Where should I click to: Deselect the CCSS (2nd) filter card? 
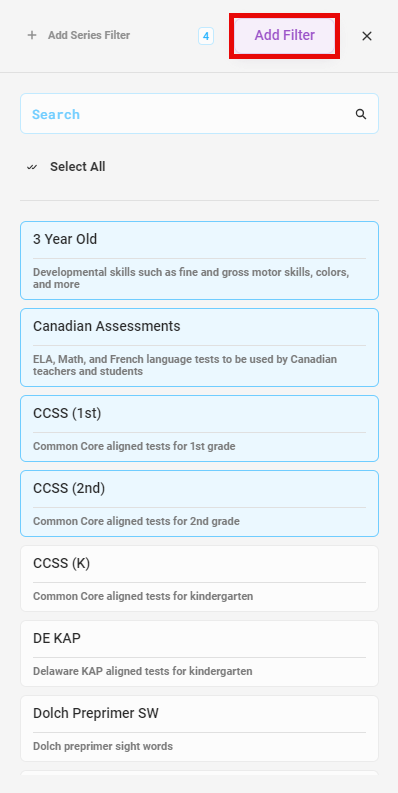(199, 503)
